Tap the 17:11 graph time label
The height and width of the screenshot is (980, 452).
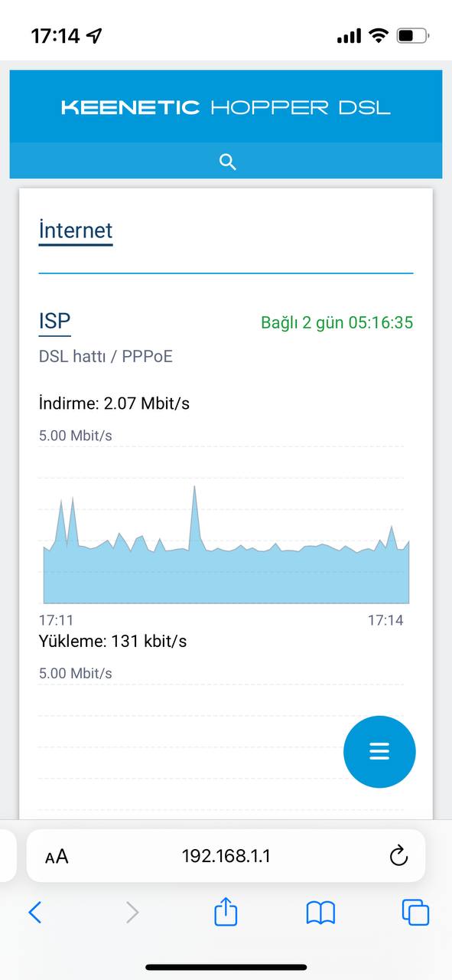click(56, 620)
